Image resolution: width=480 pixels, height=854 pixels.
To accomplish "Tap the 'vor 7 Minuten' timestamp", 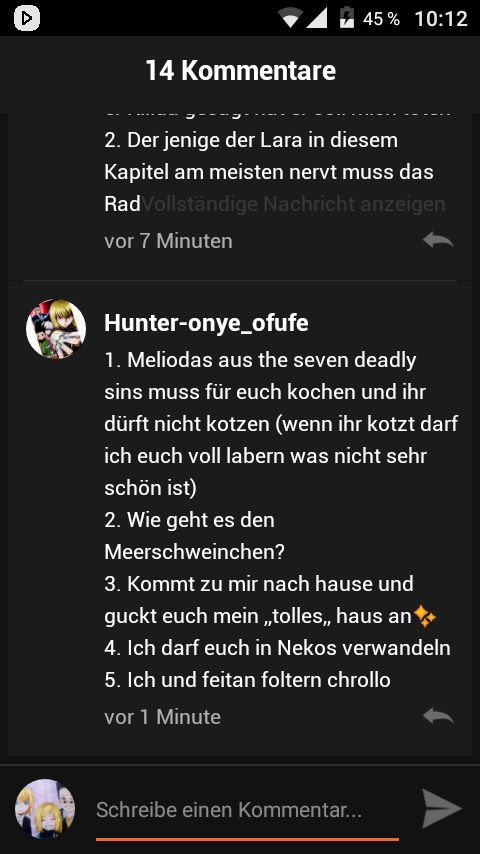I will pyautogui.click(x=168, y=241).
